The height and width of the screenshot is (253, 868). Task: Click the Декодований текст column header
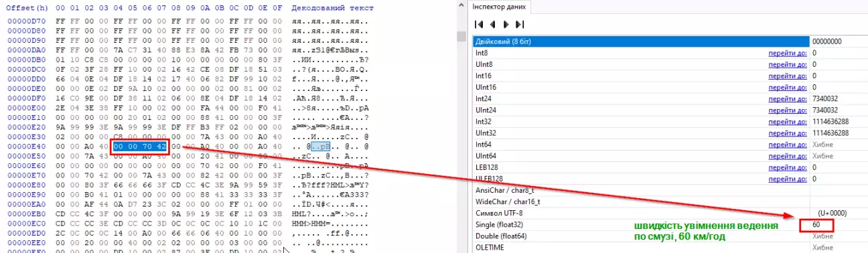click(333, 8)
